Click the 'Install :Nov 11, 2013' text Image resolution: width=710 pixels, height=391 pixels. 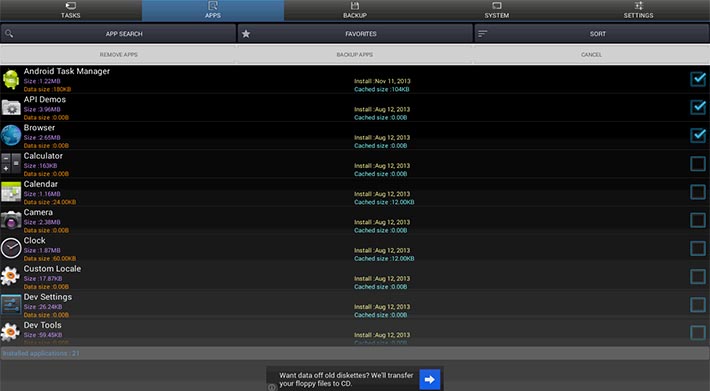(382, 81)
